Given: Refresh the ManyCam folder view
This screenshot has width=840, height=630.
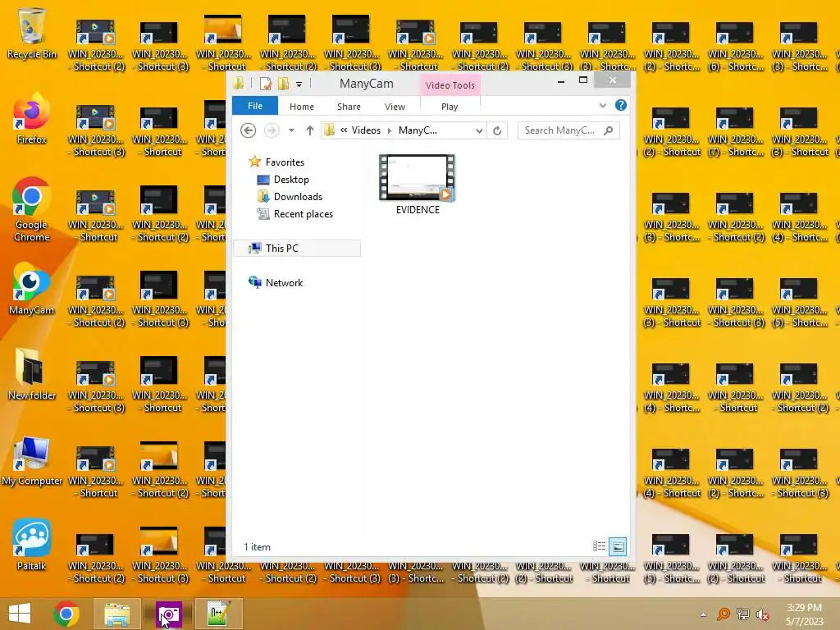Looking at the screenshot, I should pos(497,130).
